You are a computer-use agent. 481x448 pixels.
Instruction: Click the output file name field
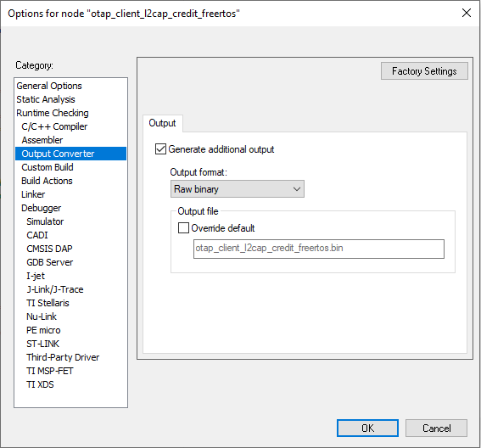coord(319,249)
